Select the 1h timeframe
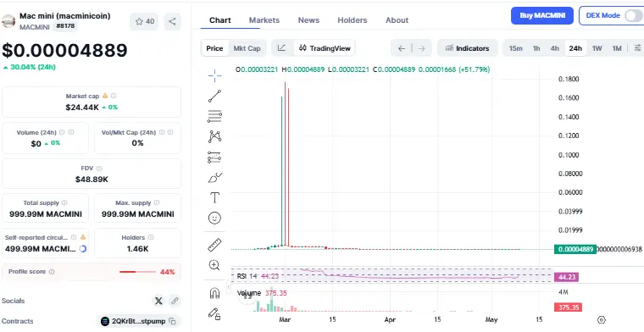The height and width of the screenshot is (332, 644). pyautogui.click(x=536, y=48)
